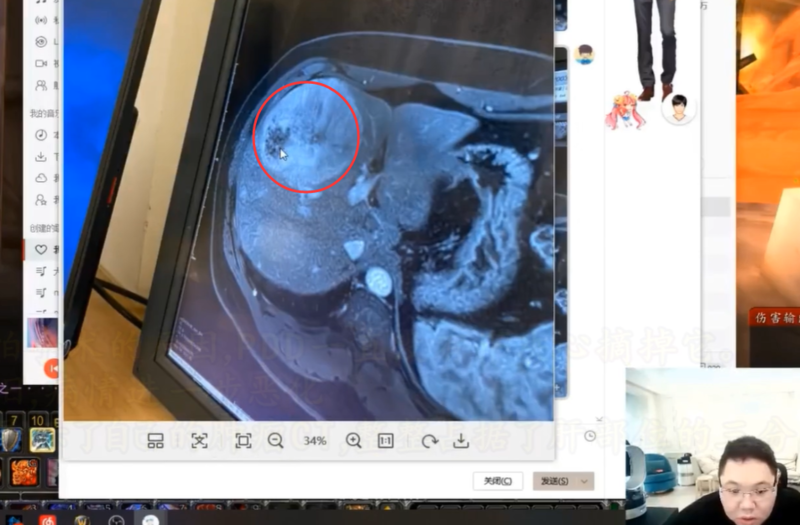Download the image with the save icon
This screenshot has height=525, width=800.
tap(461, 441)
